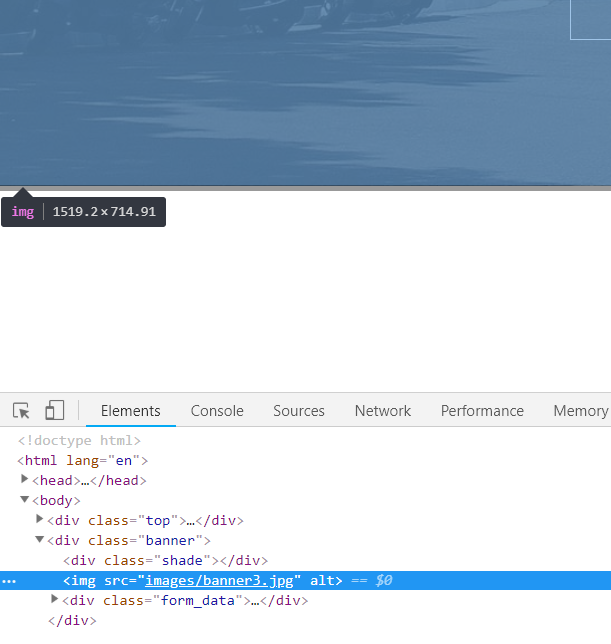The height and width of the screenshot is (644, 611).
Task: Open the Performance tab
Action: (482, 411)
